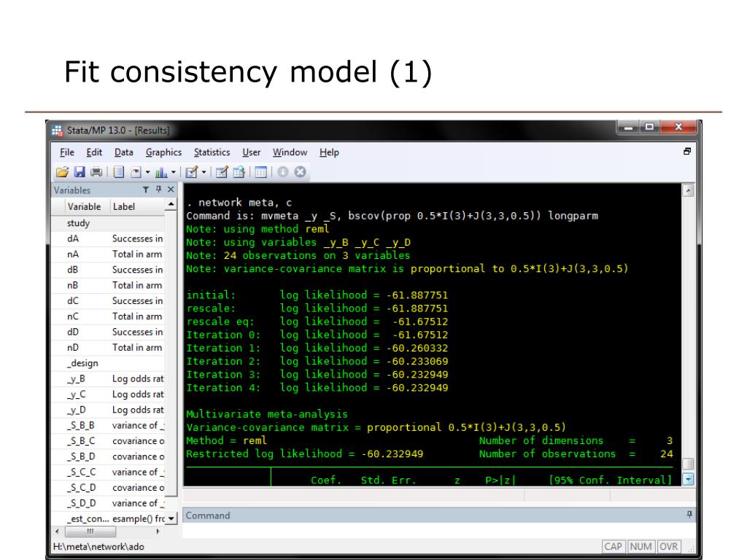
Task: Open the Window menu
Action: click(x=290, y=152)
